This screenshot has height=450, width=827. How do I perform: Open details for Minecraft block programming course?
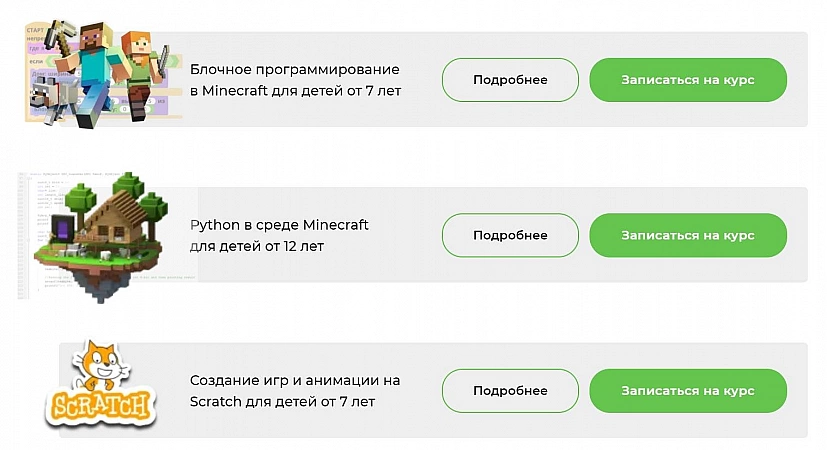click(x=510, y=80)
